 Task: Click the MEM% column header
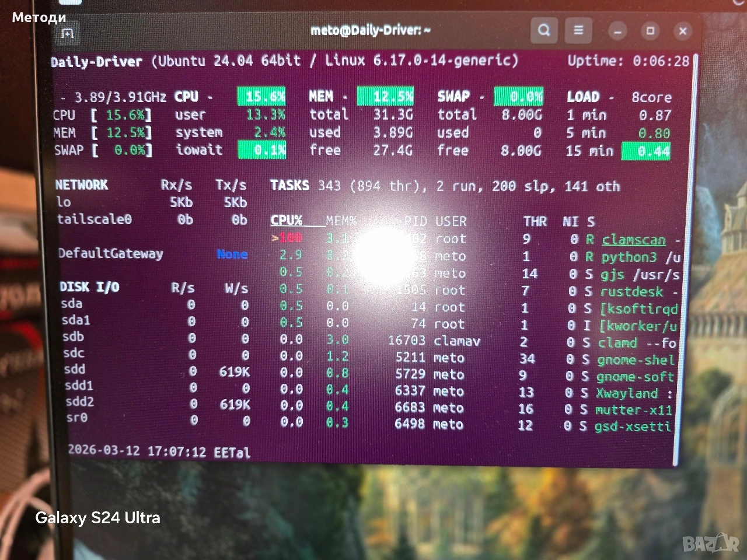pos(341,221)
